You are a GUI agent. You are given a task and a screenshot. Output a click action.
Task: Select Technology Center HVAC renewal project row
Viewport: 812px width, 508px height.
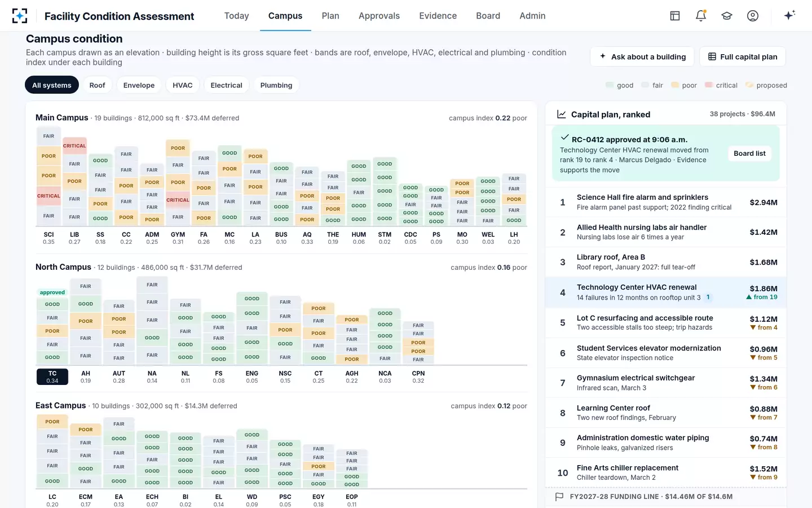(666, 292)
